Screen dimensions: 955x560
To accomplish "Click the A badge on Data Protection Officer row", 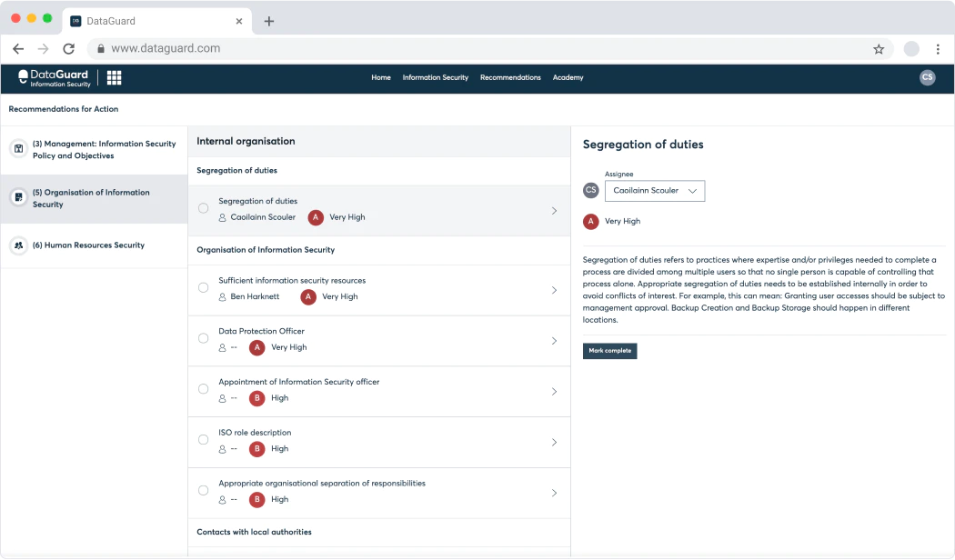I will point(257,347).
